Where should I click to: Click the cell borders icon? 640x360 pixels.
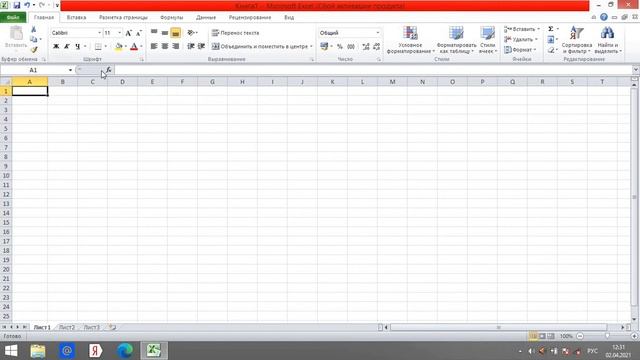tap(98, 47)
